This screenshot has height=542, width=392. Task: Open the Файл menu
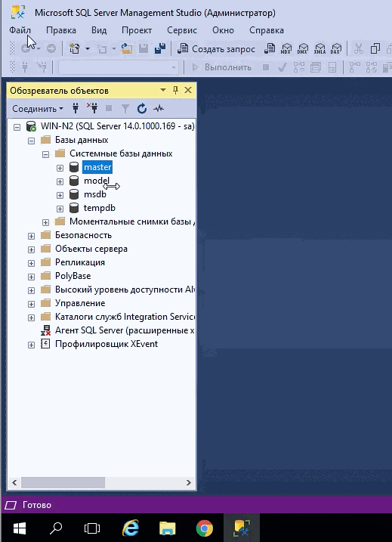coord(20,30)
